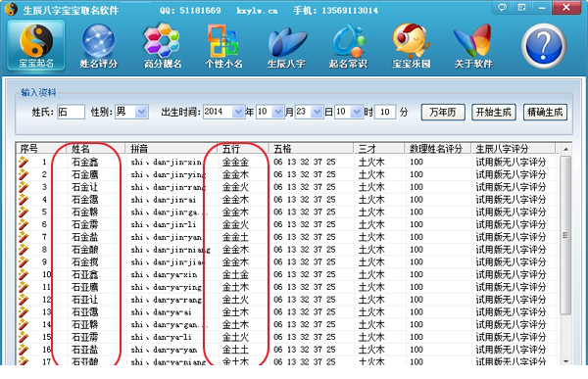Click the app logo in title bar
The width and height of the screenshot is (588, 379).
(11, 9)
